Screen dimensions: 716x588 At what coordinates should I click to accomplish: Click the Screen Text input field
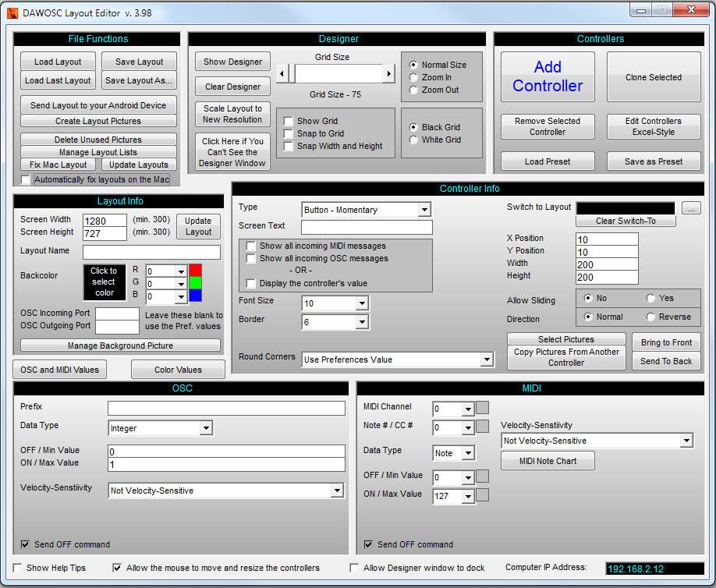[x=367, y=227]
